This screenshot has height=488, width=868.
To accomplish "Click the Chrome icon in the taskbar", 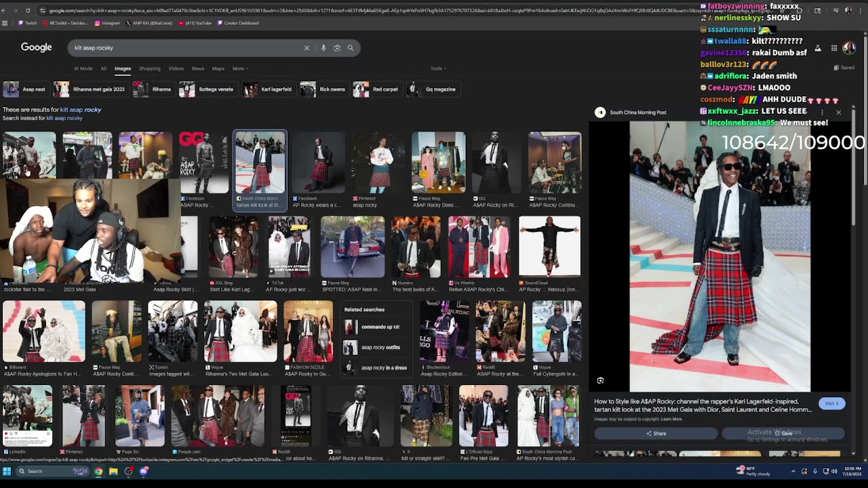I will click(x=98, y=471).
